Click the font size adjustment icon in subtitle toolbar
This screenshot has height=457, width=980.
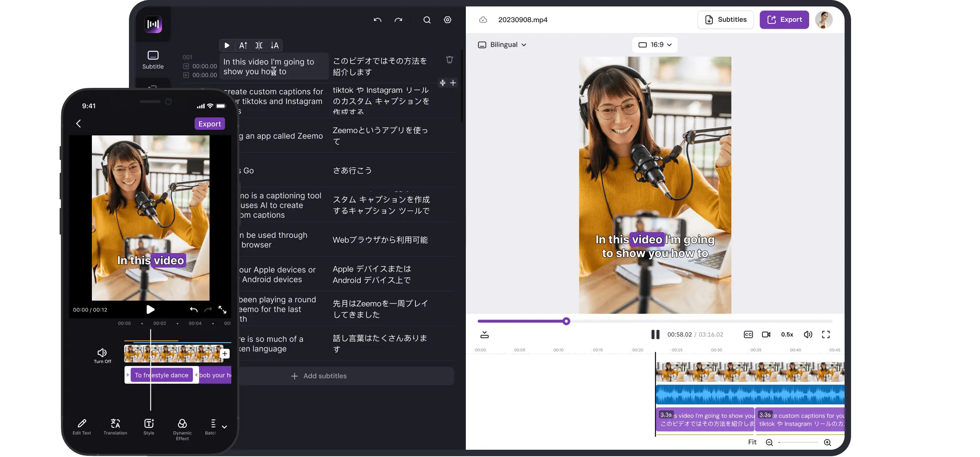pos(243,45)
